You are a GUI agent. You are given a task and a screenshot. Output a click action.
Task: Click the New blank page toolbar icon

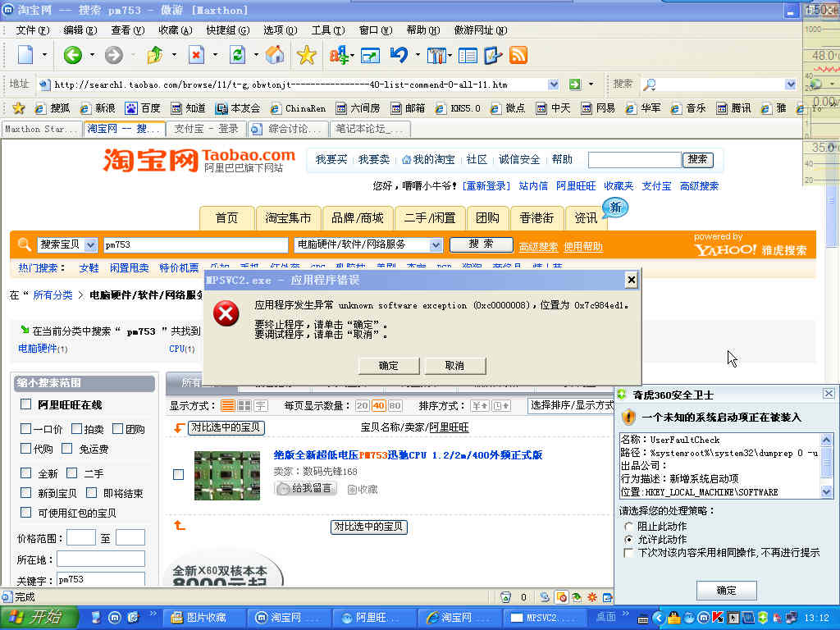click(25, 55)
